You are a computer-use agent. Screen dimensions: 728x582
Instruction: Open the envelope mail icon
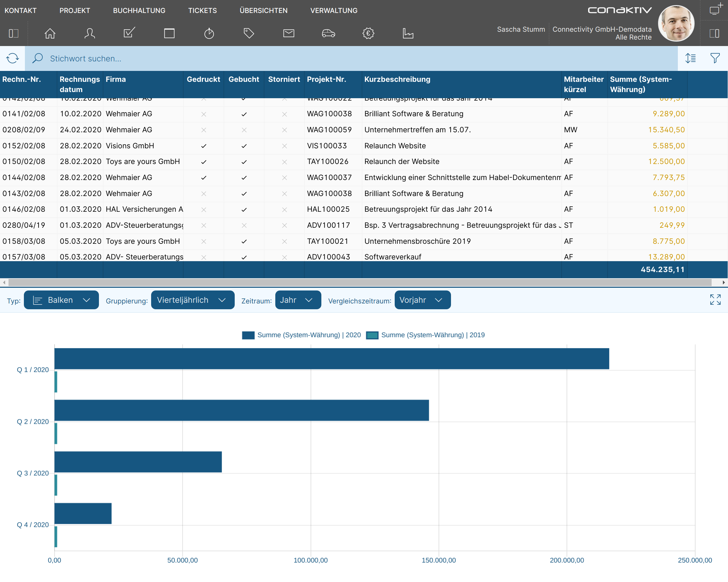(x=289, y=33)
